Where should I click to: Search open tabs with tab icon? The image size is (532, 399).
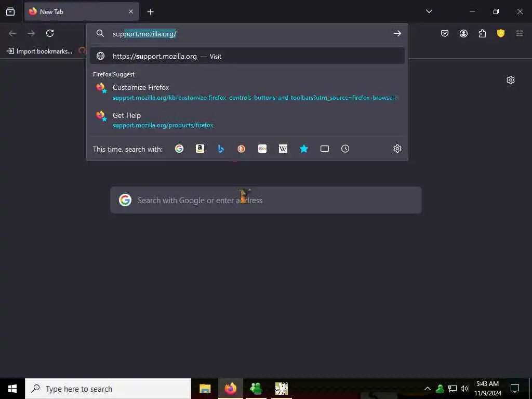tap(325, 149)
